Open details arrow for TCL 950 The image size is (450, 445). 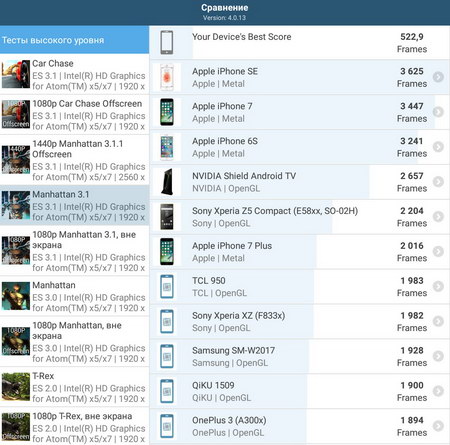coord(438,286)
